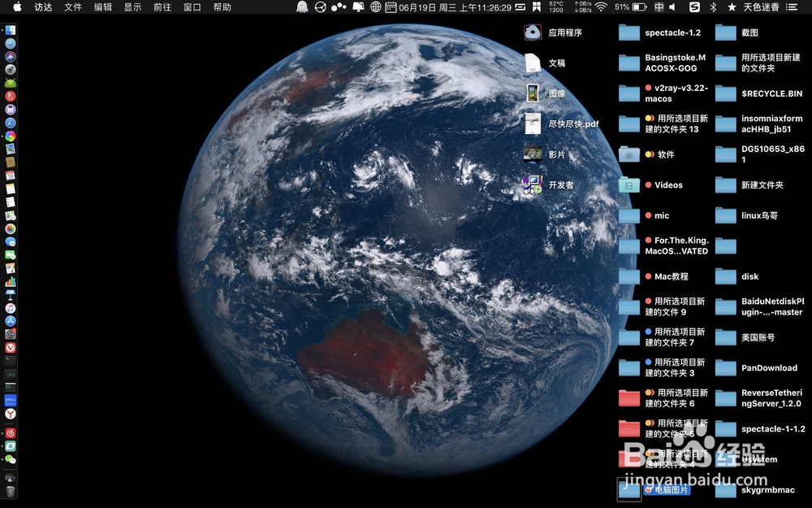
Task: Select the 应用程序 desktop icon
Action: [553, 33]
